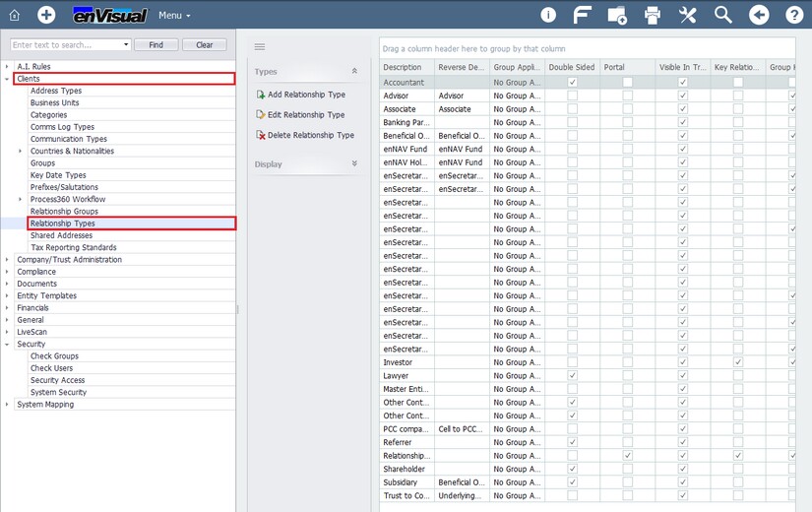
Task: Click the F icon in header
Action: click(x=582, y=15)
